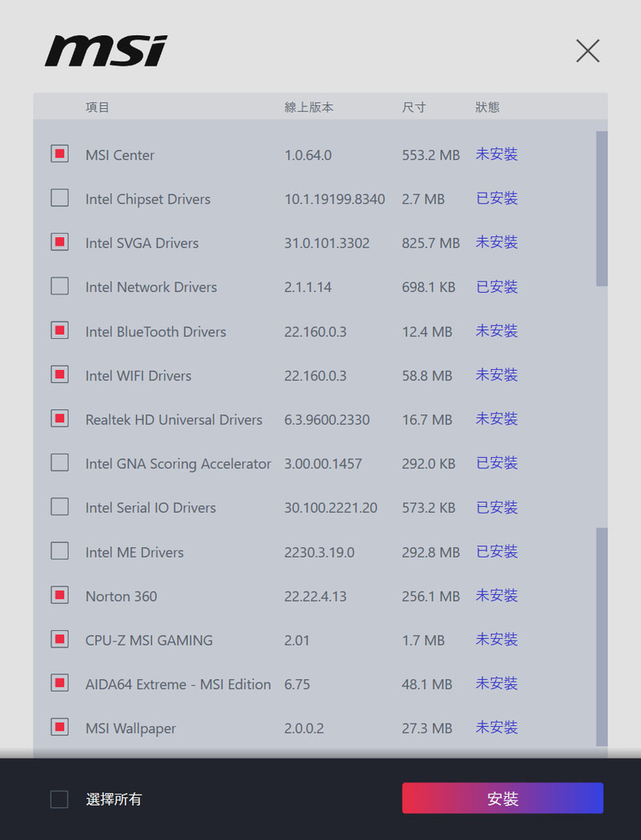Enable the Intel Network Drivers checkbox
The image size is (641, 840).
[x=59, y=286]
